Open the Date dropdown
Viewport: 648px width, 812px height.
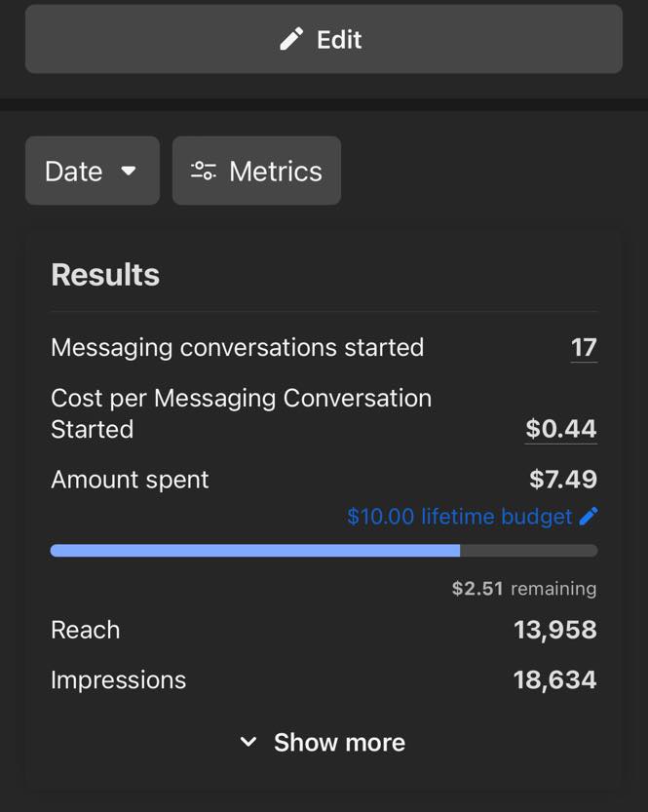[92, 172]
